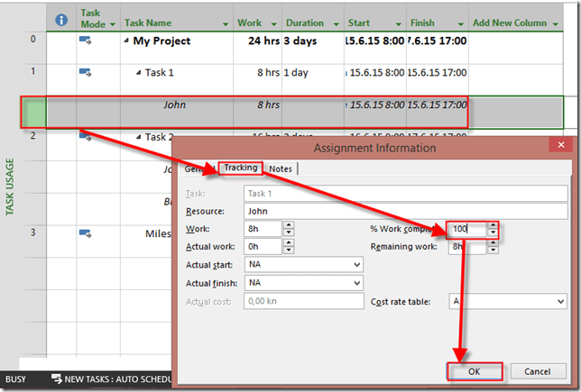Collapse the Task 1 assignment list

tap(138, 73)
